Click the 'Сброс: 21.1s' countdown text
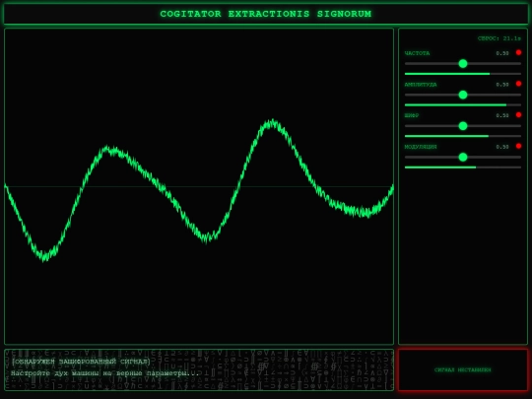Image resolution: width=532 pixels, height=399 pixels. (x=499, y=38)
